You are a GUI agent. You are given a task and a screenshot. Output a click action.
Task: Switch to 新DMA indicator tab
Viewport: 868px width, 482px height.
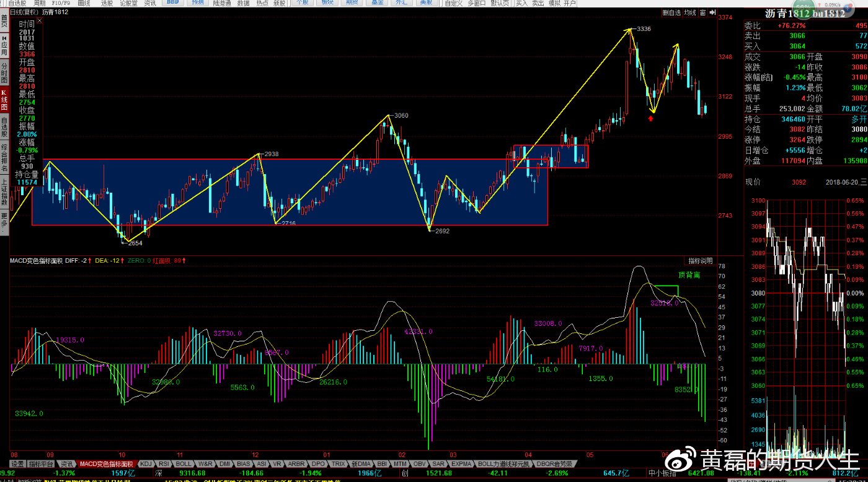(361, 463)
